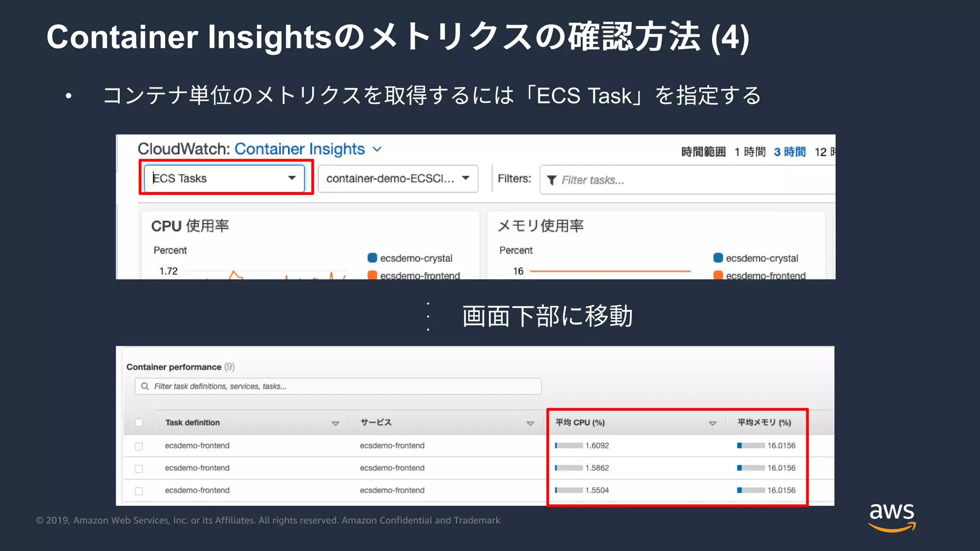
Task: Click the AWS logo
Action: point(892,518)
